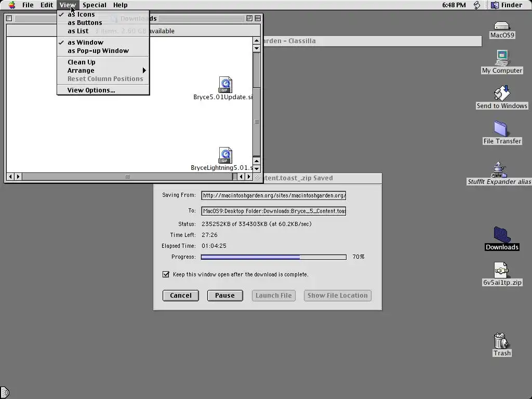Choose as Pop-up Window menu item

[x=103, y=50]
